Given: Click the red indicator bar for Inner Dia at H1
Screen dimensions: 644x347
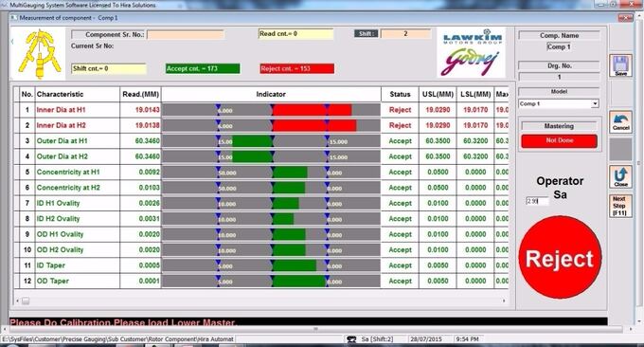Looking at the screenshot, I should click(x=313, y=110).
